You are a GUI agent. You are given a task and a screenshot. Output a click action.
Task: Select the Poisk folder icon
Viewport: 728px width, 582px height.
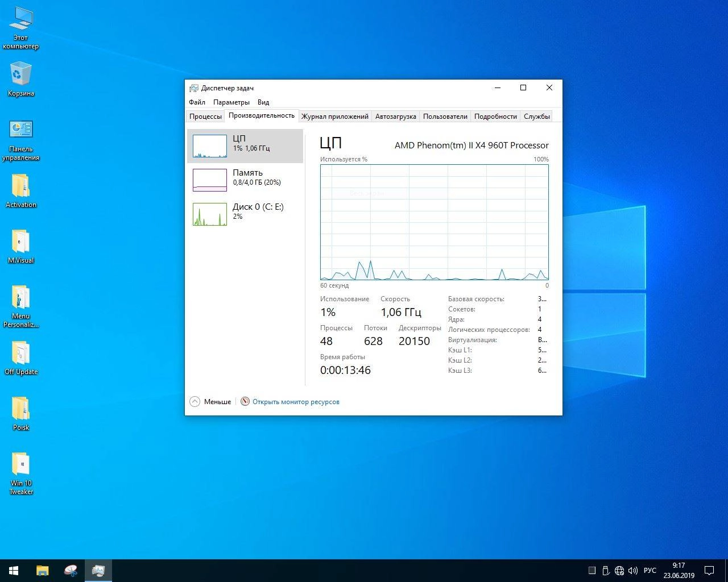pos(21,413)
